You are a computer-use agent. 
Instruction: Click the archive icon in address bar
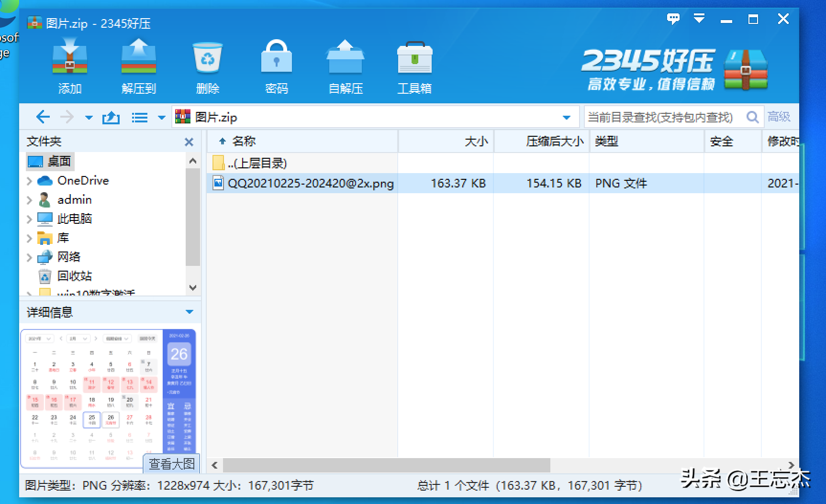pyautogui.click(x=183, y=117)
